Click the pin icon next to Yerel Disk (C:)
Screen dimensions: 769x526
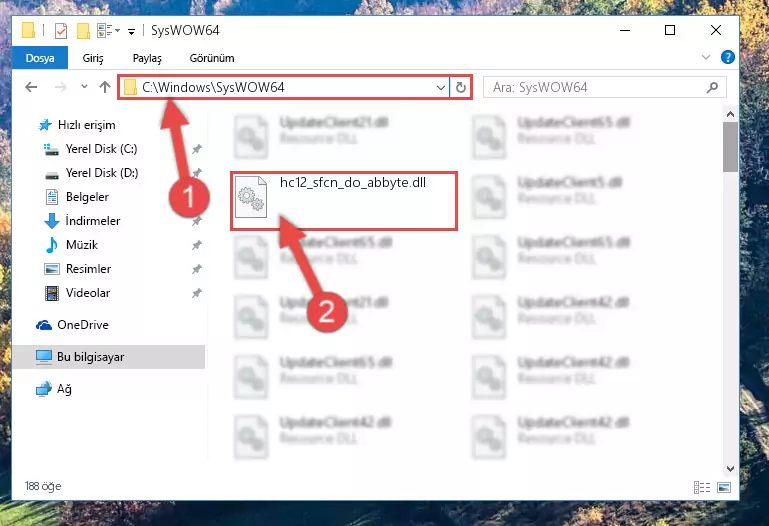pos(197,149)
